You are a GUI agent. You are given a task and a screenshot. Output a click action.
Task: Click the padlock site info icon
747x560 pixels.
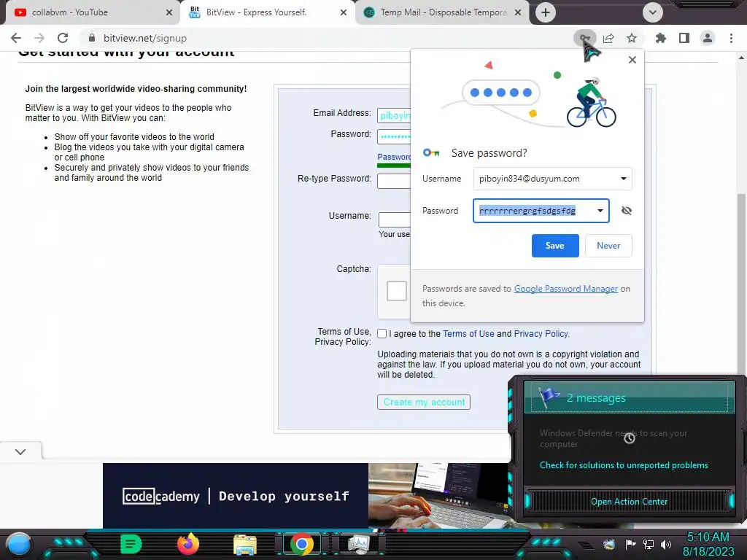click(x=92, y=38)
